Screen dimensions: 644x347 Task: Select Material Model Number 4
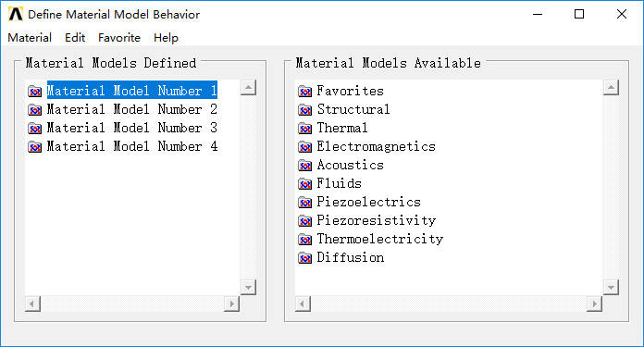coord(131,146)
